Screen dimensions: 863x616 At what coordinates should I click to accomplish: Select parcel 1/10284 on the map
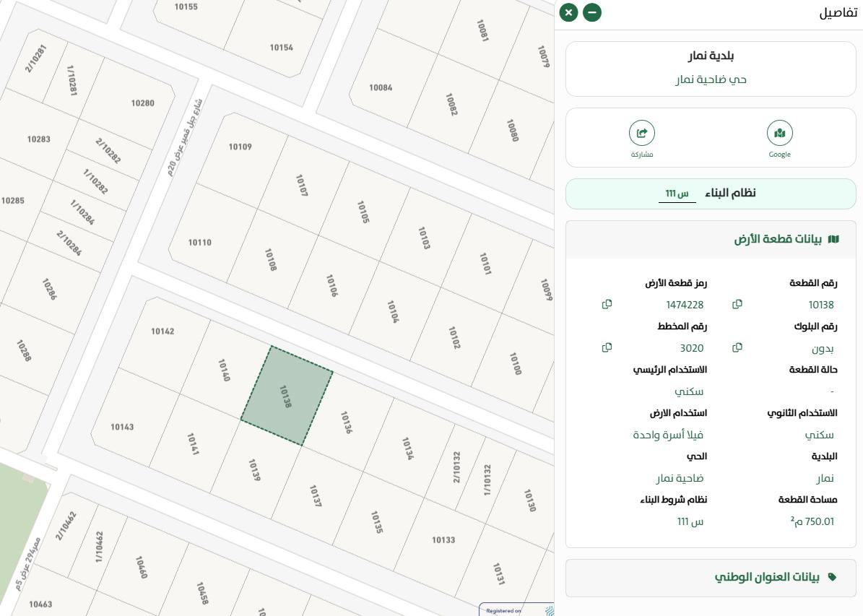click(x=82, y=212)
